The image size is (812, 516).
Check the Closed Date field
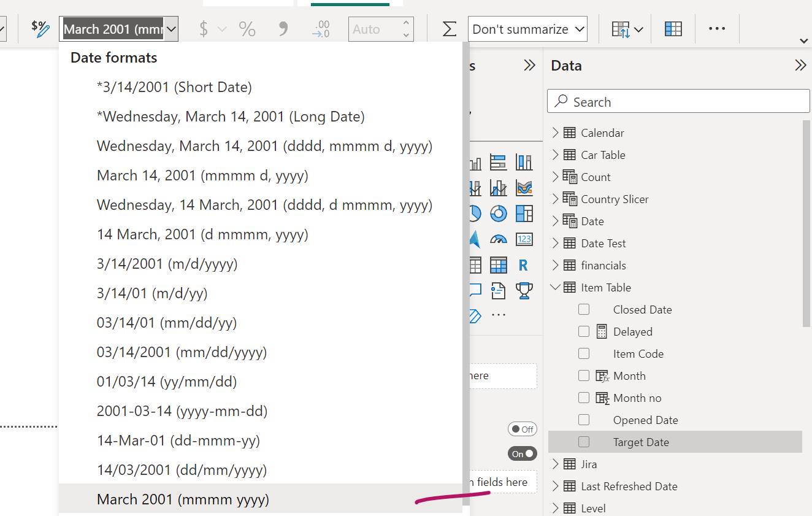(584, 310)
